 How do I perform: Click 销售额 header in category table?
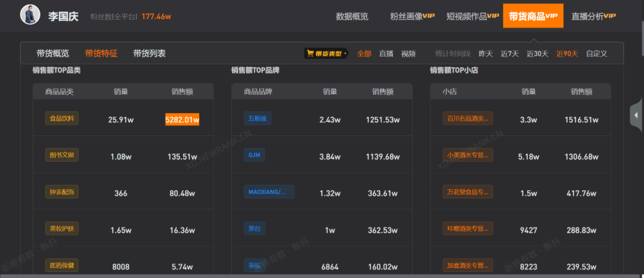coord(182,91)
